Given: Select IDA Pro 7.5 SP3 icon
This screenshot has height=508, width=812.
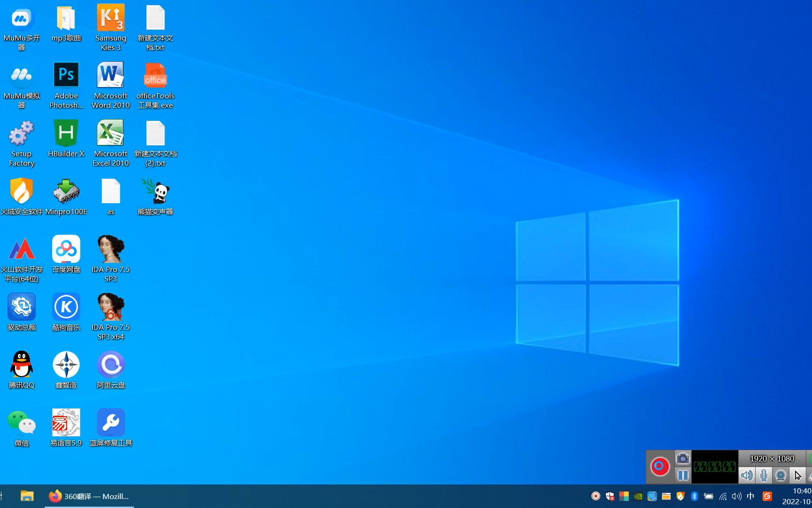Looking at the screenshot, I should [x=110, y=259].
